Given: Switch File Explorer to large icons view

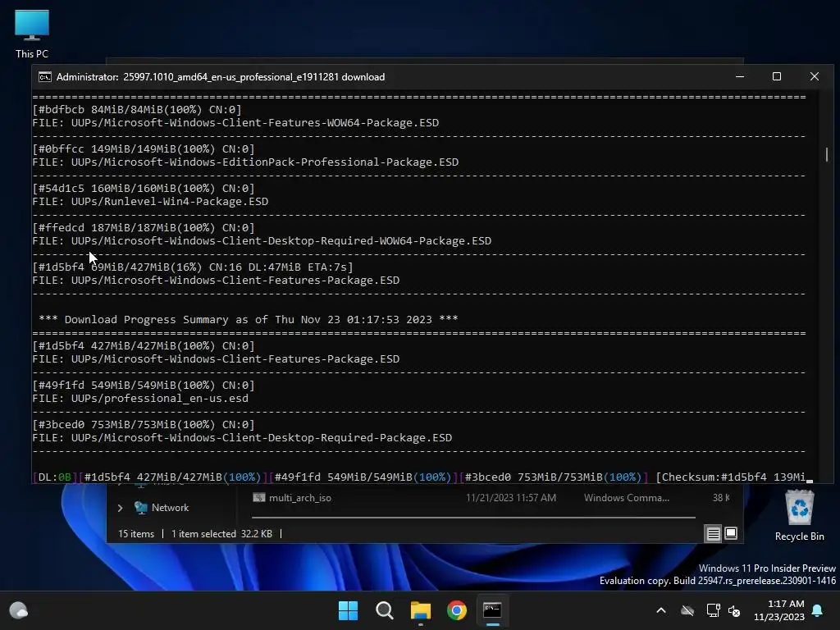Looking at the screenshot, I should 731,533.
